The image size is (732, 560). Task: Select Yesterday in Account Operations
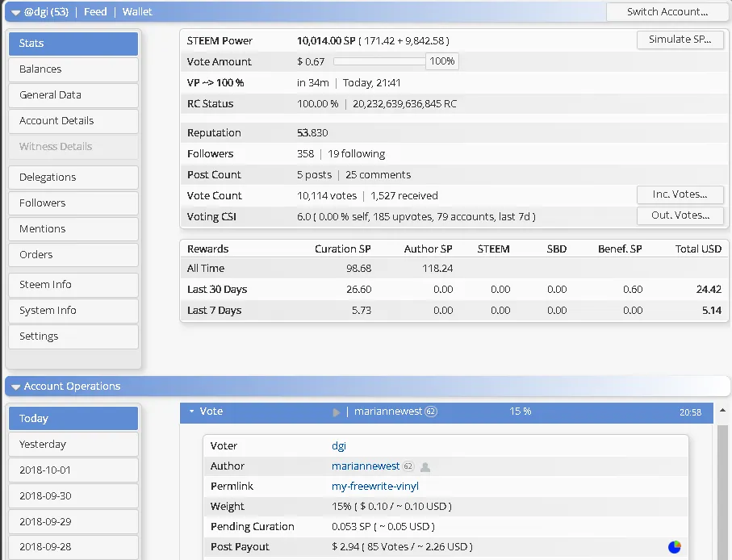[x=73, y=445]
